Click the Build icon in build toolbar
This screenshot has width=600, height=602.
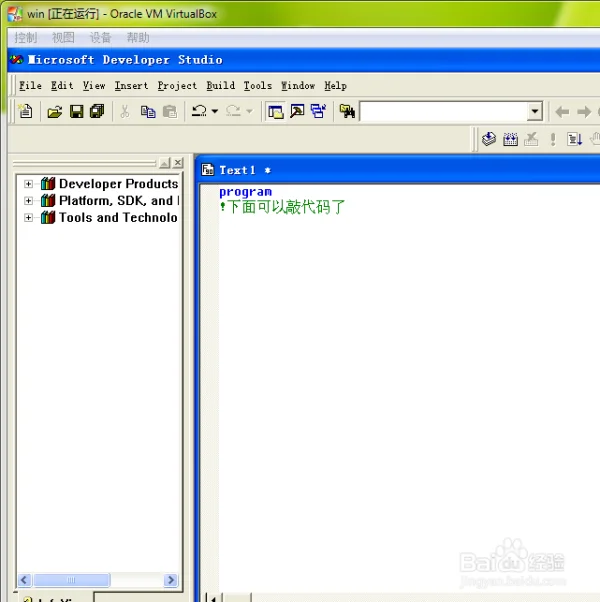(x=510, y=139)
